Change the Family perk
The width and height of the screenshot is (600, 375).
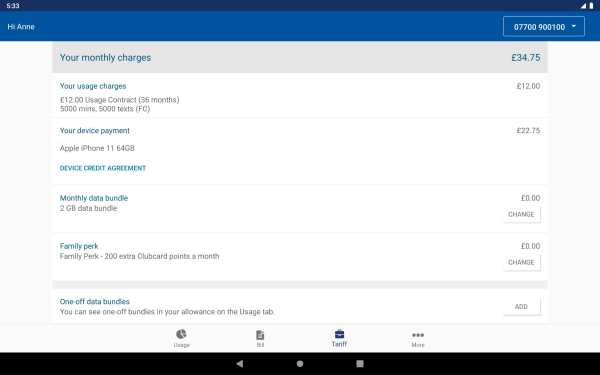522,262
